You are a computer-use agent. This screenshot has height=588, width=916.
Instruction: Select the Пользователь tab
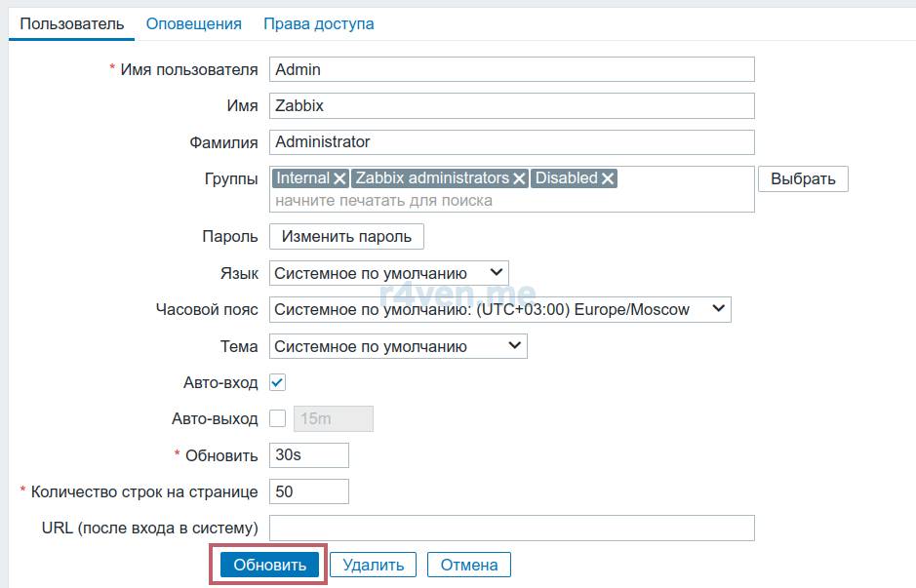tap(72, 23)
